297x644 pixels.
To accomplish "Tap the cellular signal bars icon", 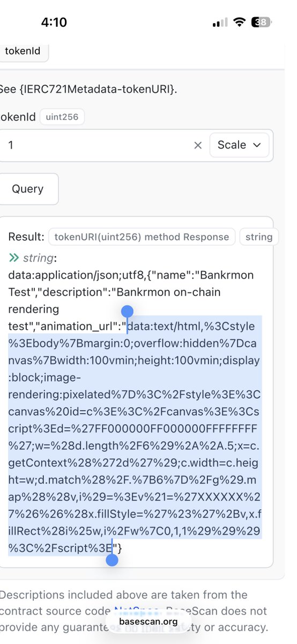I will [220, 23].
